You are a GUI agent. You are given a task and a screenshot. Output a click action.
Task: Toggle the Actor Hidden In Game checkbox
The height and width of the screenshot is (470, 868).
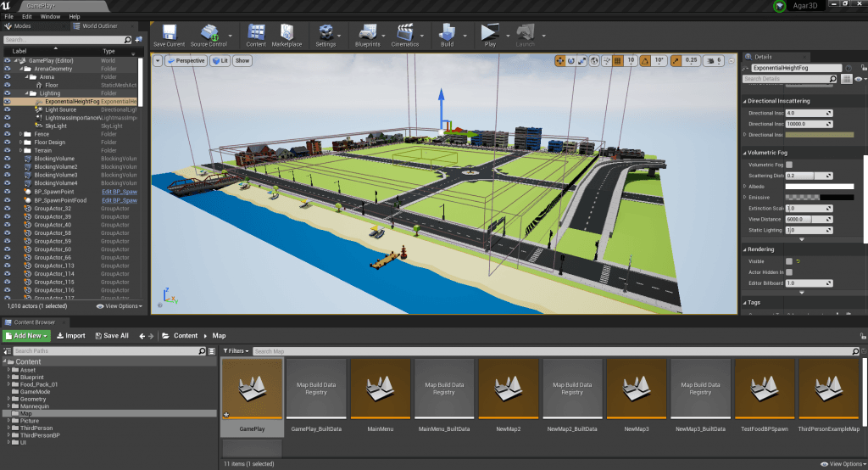789,272
